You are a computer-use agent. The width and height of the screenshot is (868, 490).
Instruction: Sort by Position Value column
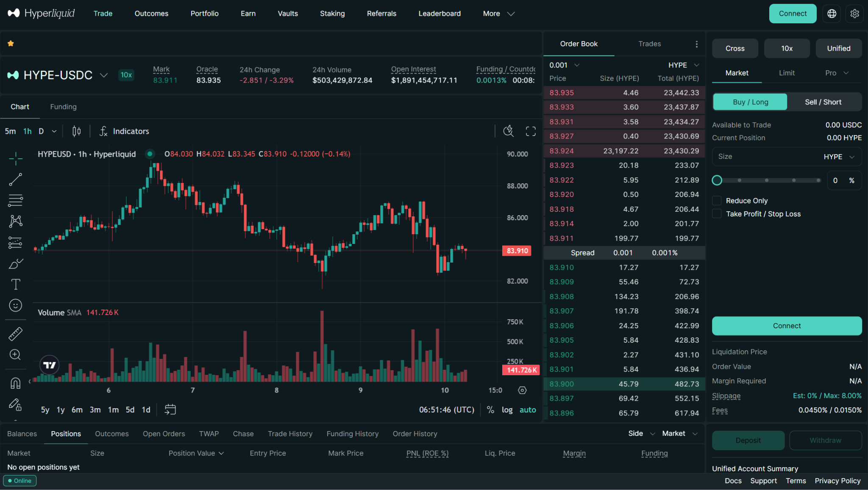pos(196,453)
